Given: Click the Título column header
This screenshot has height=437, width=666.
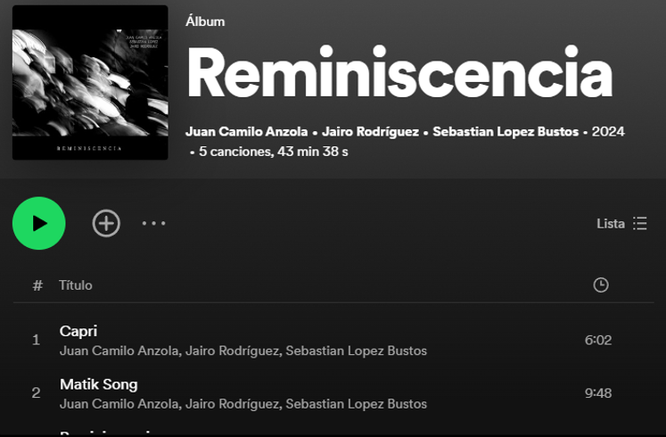Looking at the screenshot, I should (76, 285).
